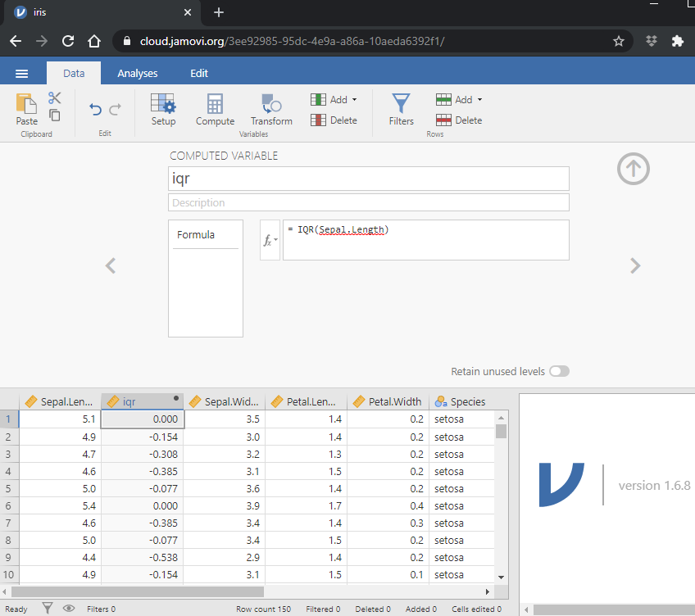Click the horizontal scrollbar under the data grid

point(138,591)
